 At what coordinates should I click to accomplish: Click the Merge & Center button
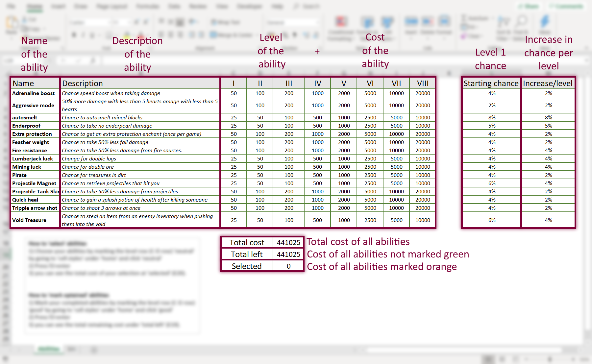[232, 35]
